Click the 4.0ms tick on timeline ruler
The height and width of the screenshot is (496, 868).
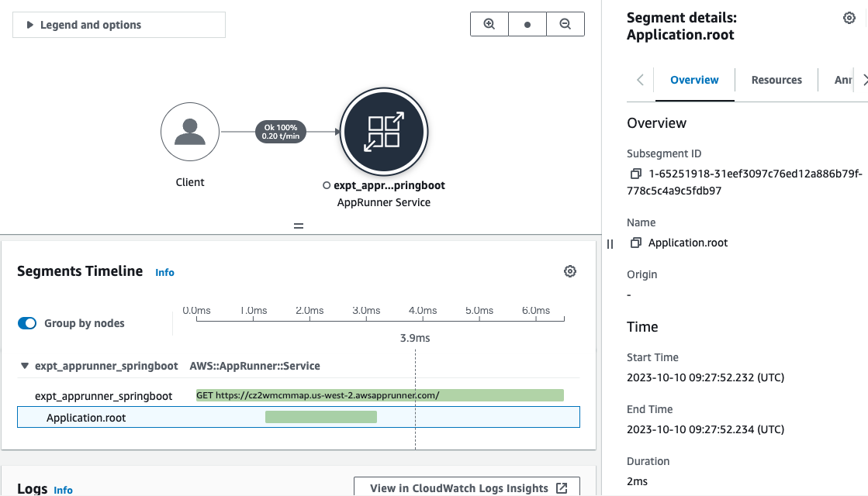423,311
